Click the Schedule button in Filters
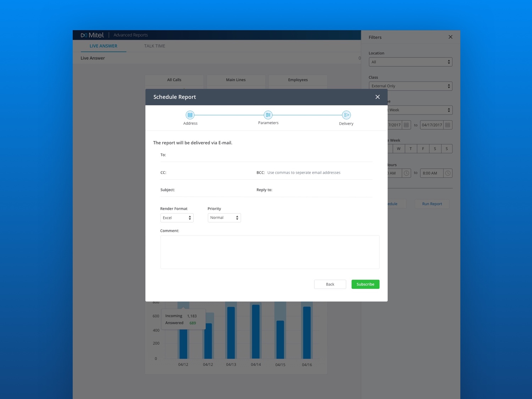 [397, 204]
